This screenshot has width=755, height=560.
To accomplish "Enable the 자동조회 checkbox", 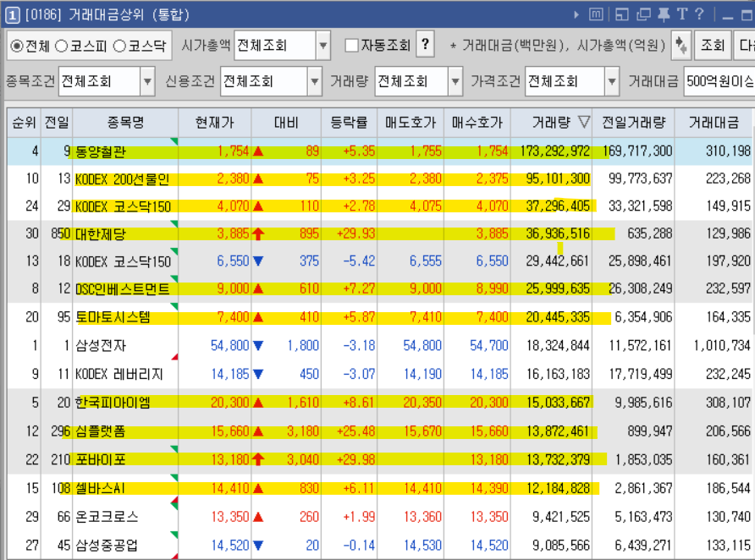I will pyautogui.click(x=352, y=46).
